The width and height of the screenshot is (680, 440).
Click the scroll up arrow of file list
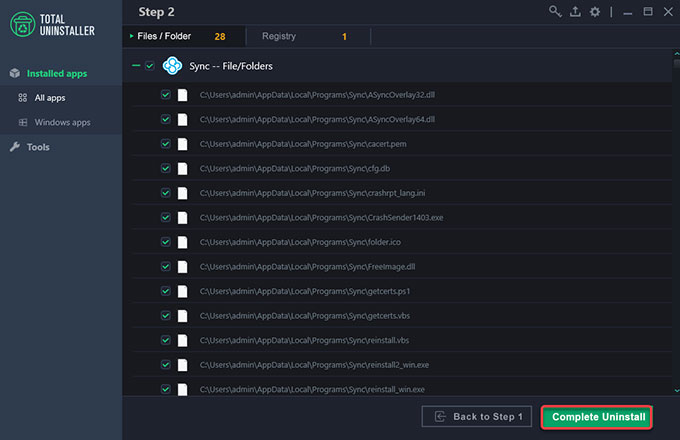(677, 53)
